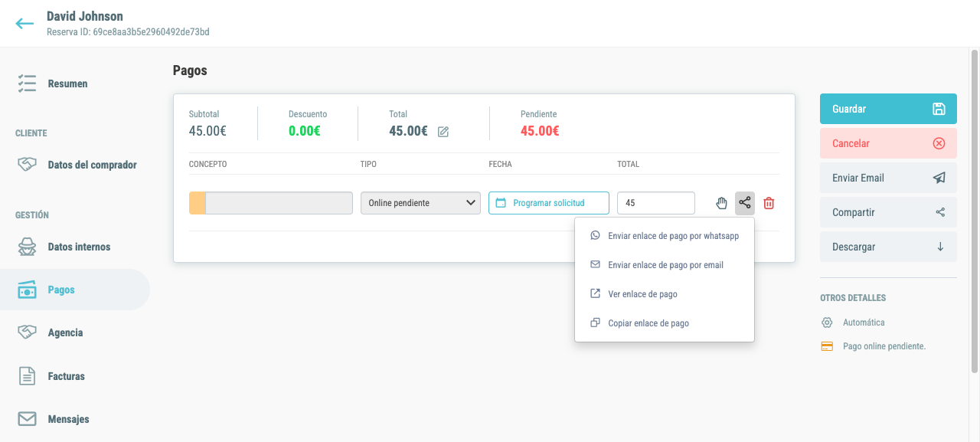Click the hand icon in payment row
The image size is (980, 442).
pyautogui.click(x=721, y=203)
